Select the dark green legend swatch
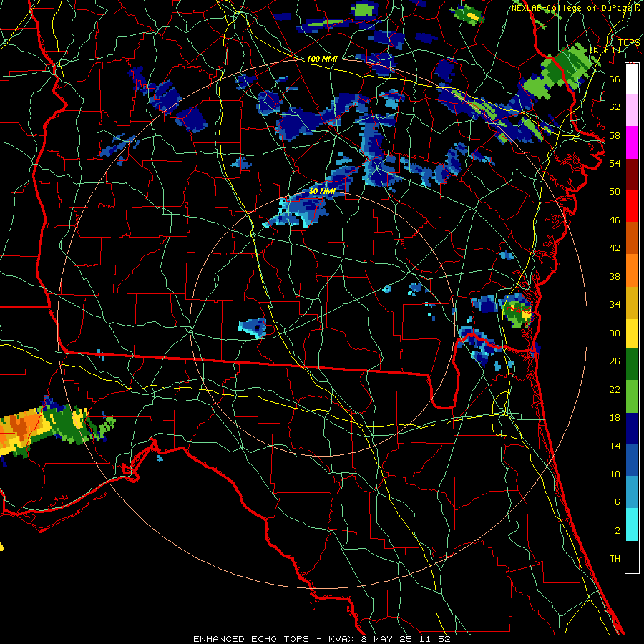Image resolution: width=644 pixels, height=644 pixels. click(x=632, y=364)
